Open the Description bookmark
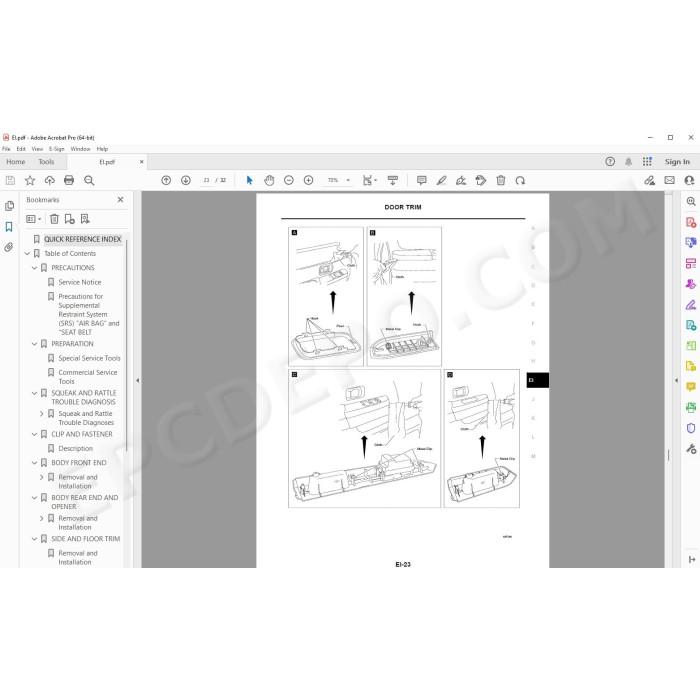Screen dimensions: 700x700 [x=75, y=448]
